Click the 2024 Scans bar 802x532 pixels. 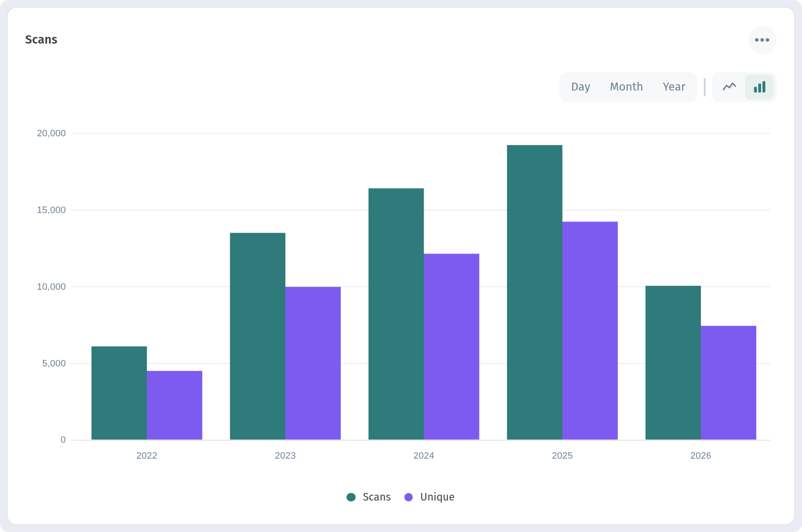[396, 314]
